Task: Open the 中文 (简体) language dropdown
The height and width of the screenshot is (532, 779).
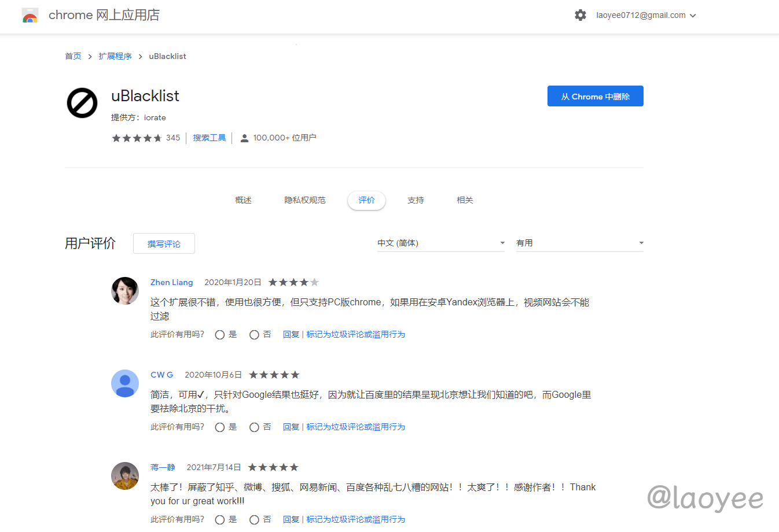Action: (x=440, y=243)
